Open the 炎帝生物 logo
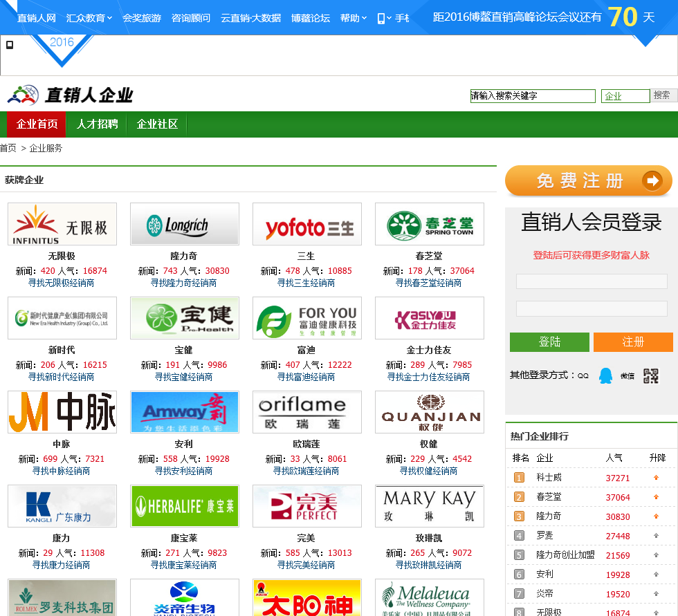Viewport: 678px width, 616px height. [x=185, y=598]
